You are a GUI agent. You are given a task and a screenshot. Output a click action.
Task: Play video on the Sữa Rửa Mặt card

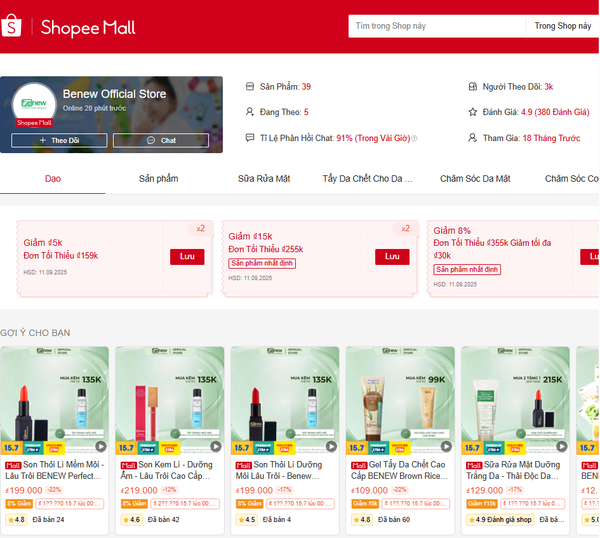pos(562,446)
